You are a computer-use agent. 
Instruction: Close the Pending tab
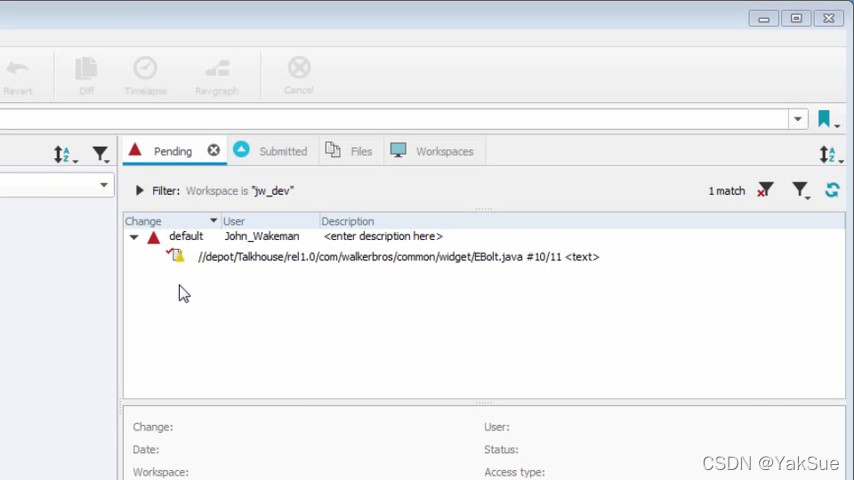click(x=214, y=150)
